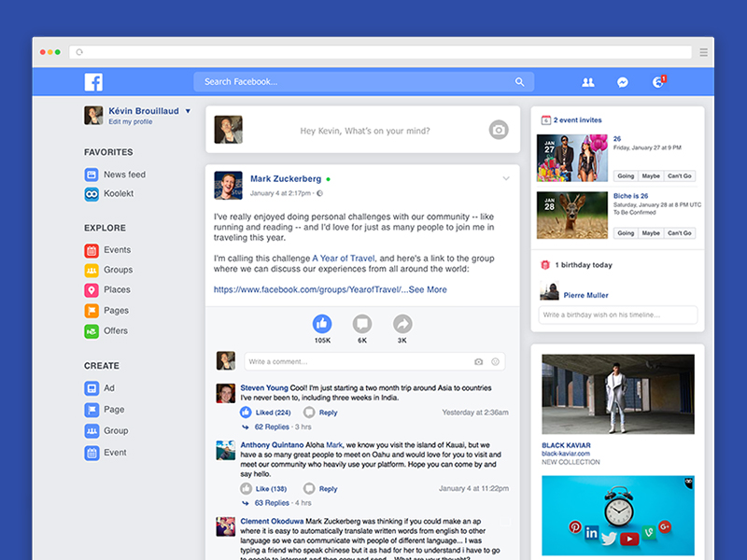
Task: Click Page icon under Create
Action: [92, 410]
